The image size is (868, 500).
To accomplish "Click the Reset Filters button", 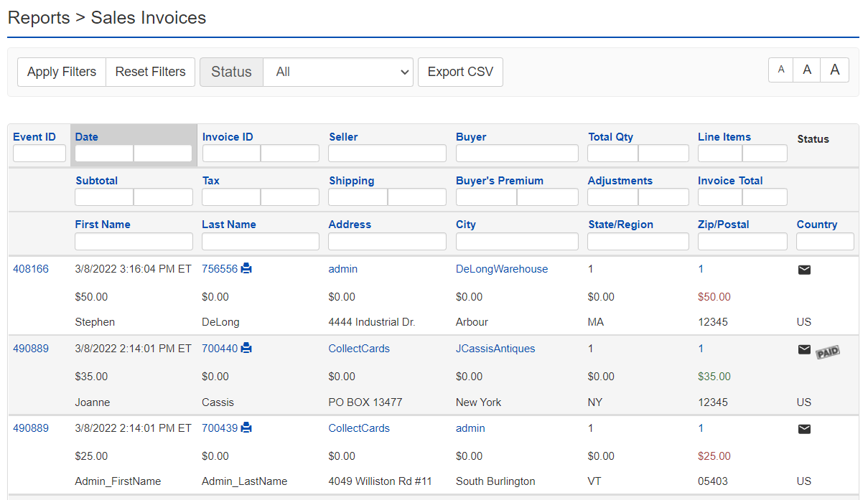I will [150, 72].
